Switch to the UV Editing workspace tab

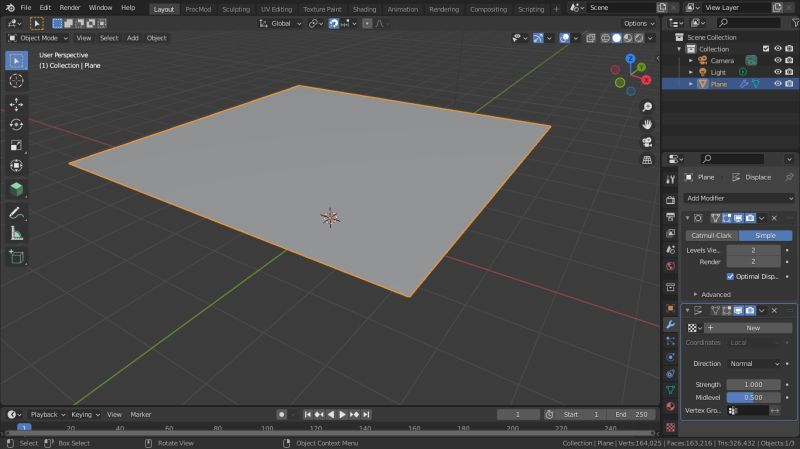(x=277, y=9)
